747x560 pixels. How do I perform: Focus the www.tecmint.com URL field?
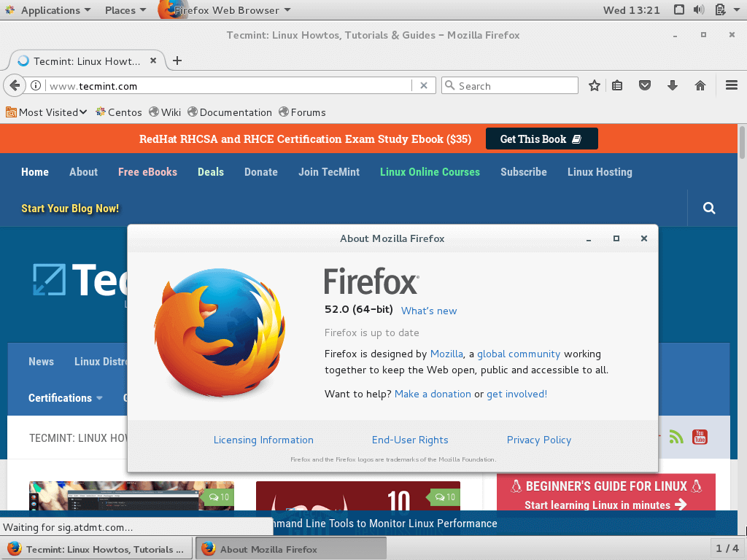(x=228, y=86)
